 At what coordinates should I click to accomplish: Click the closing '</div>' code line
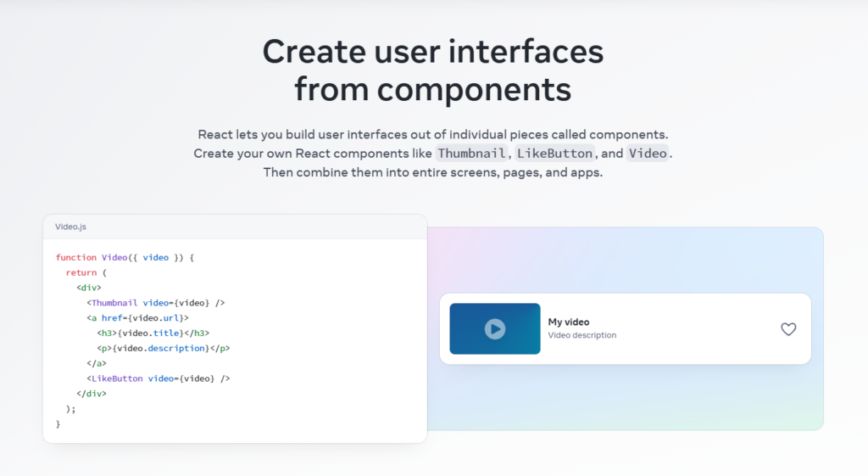[x=92, y=394]
